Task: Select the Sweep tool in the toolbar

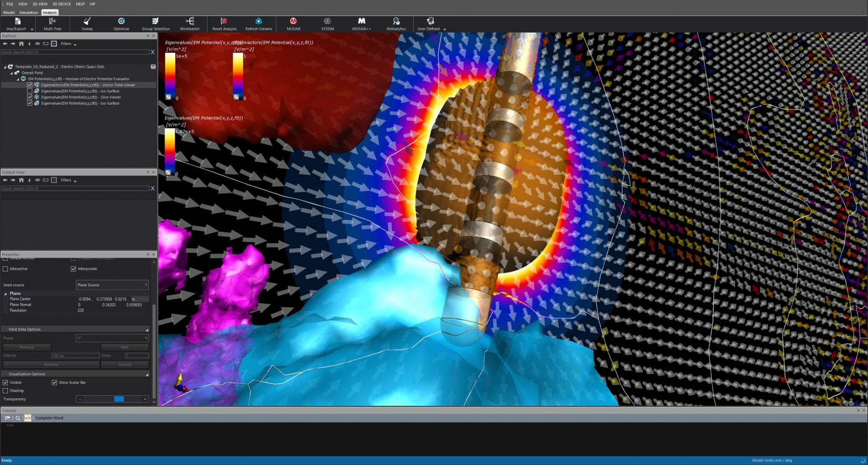Action: point(86,24)
